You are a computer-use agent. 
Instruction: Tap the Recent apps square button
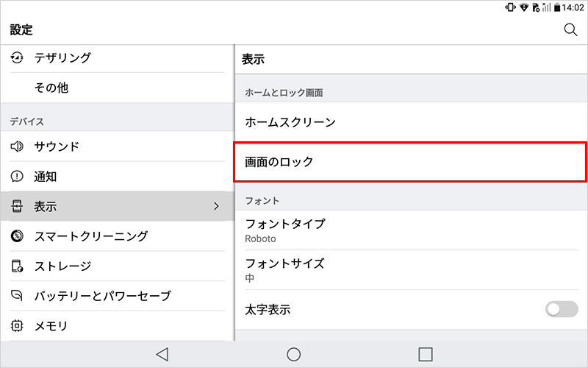[426, 354]
